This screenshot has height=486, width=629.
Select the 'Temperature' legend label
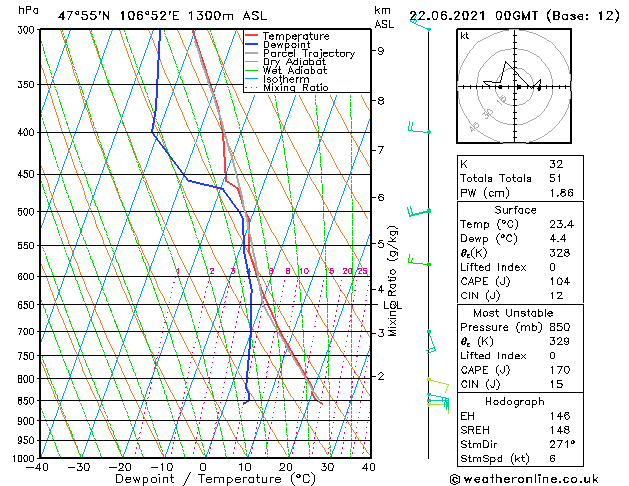click(x=296, y=36)
